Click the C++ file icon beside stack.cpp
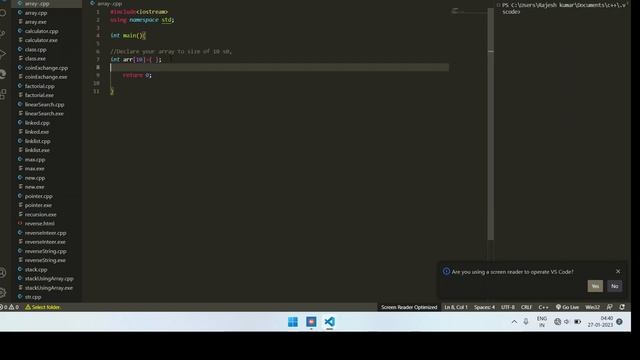The image size is (640, 360). coord(20,269)
